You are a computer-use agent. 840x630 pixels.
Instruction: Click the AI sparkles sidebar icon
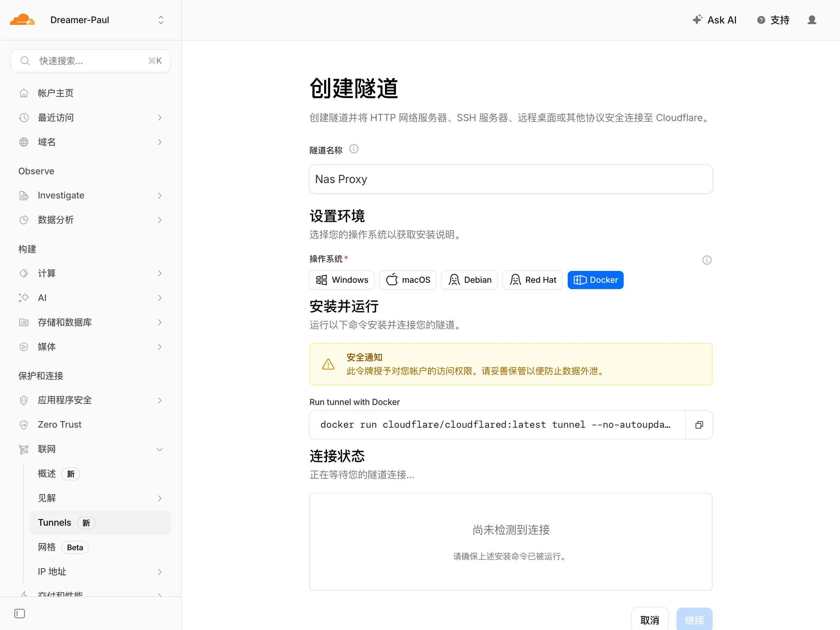(x=23, y=298)
